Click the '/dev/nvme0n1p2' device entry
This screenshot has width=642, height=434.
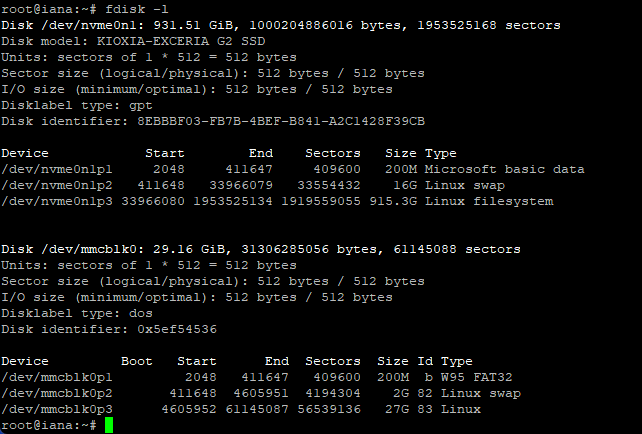57,185
